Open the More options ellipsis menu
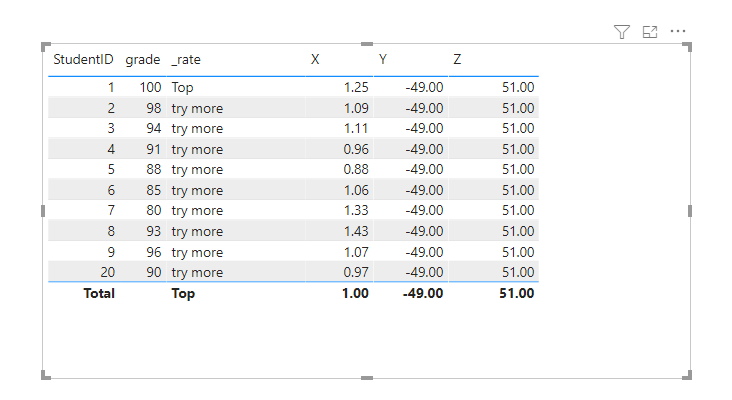This screenshot has width=732, height=400. coord(678,31)
